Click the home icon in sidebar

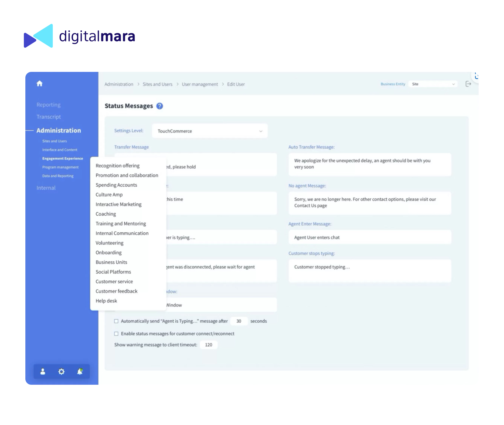tap(39, 84)
